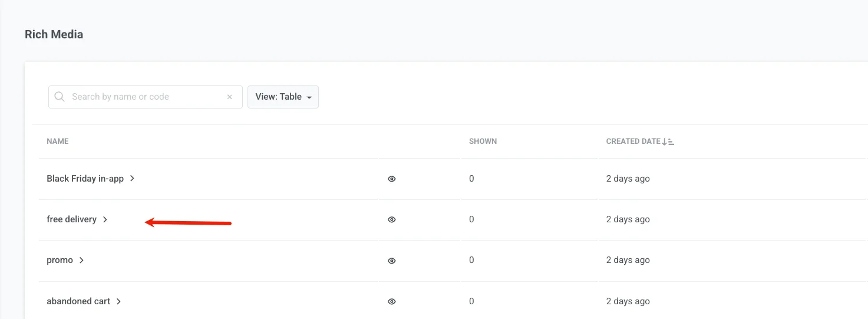This screenshot has height=319, width=868.
Task: Open the abandoned cart rich media
Action: [x=78, y=301]
